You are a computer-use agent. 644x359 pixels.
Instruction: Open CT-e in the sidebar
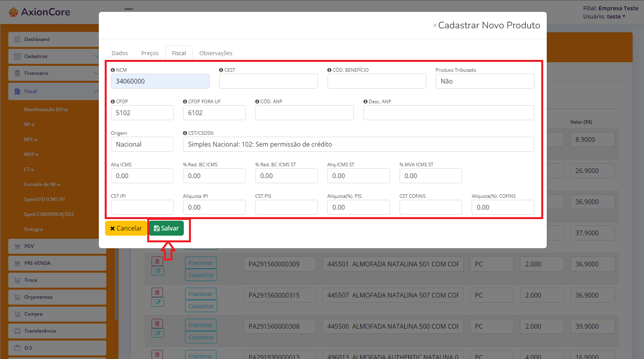[29, 169]
